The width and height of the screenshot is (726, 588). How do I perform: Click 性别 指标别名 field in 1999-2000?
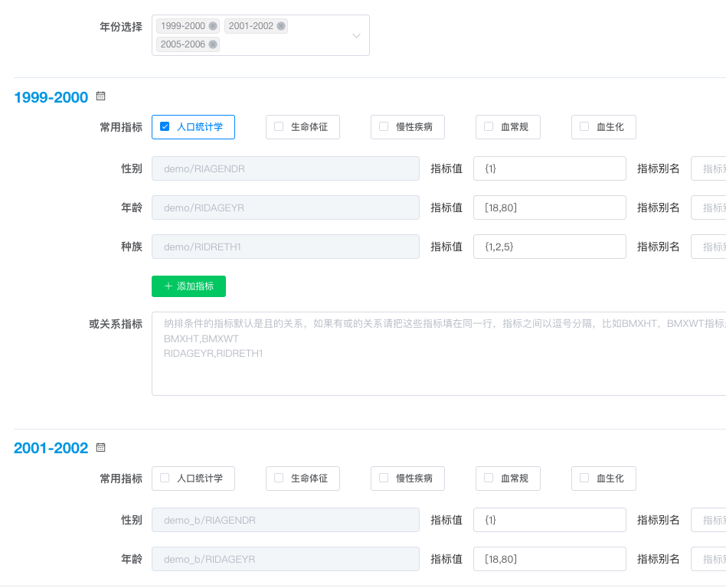point(708,168)
